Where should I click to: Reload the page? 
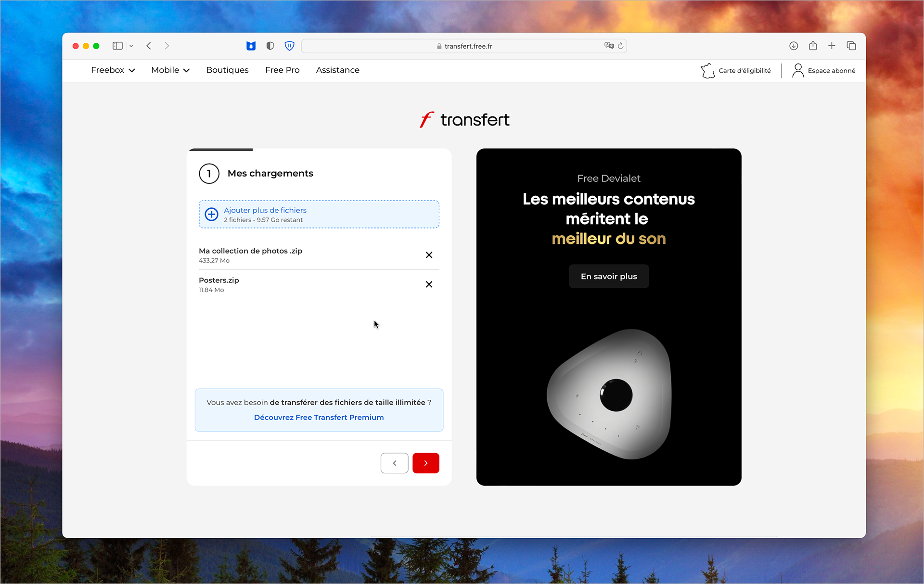[620, 46]
